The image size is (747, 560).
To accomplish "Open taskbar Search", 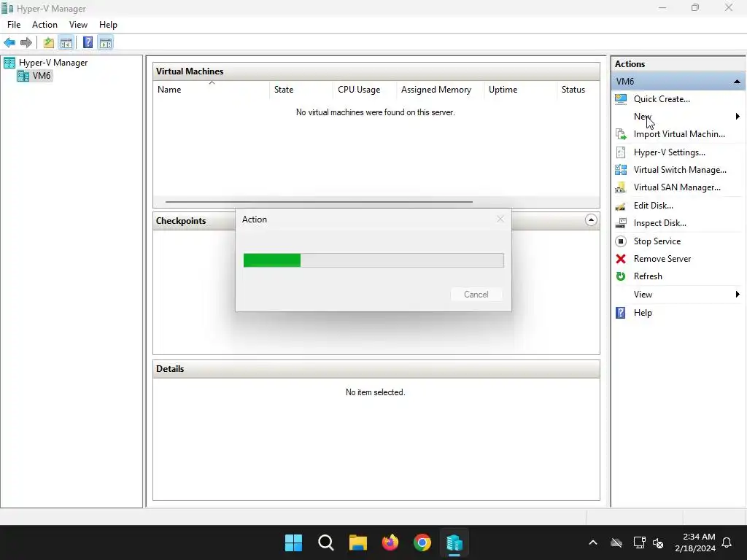I will click(x=326, y=542).
